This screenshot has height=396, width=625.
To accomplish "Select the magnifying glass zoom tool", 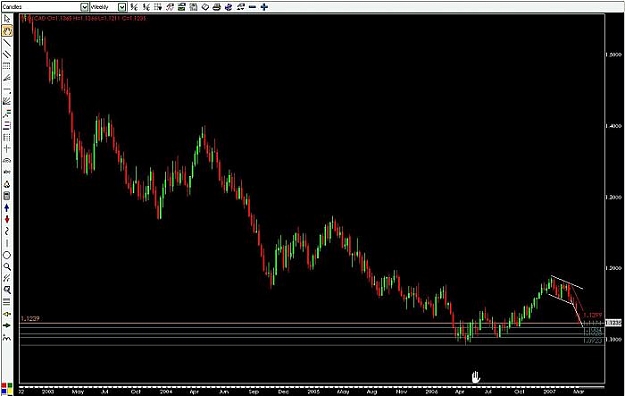I will (x=7, y=266).
